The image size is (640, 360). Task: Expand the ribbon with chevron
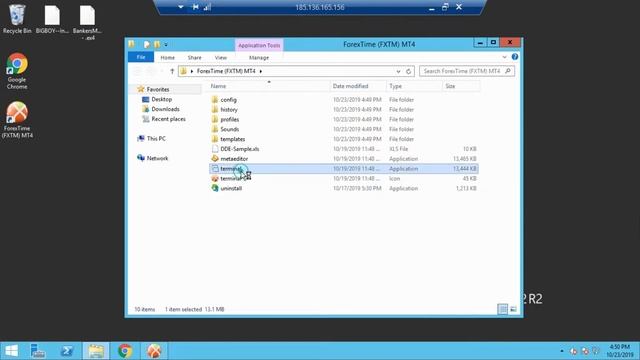(504, 57)
